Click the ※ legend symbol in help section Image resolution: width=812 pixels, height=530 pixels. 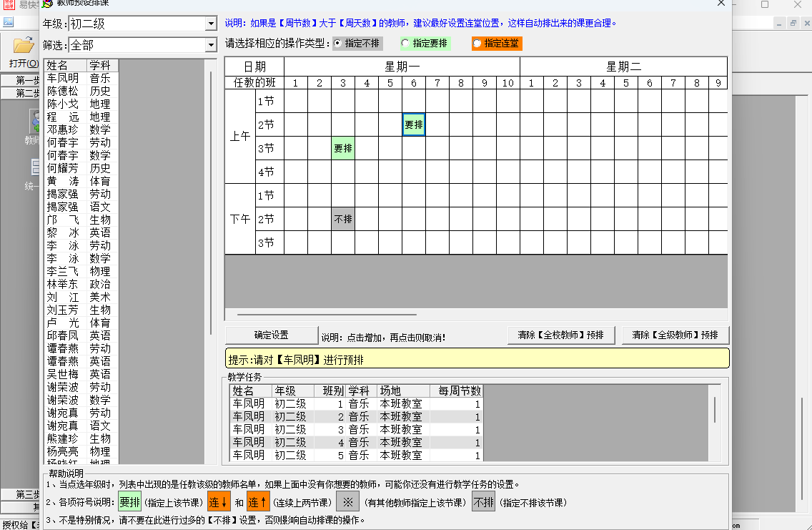tap(348, 502)
